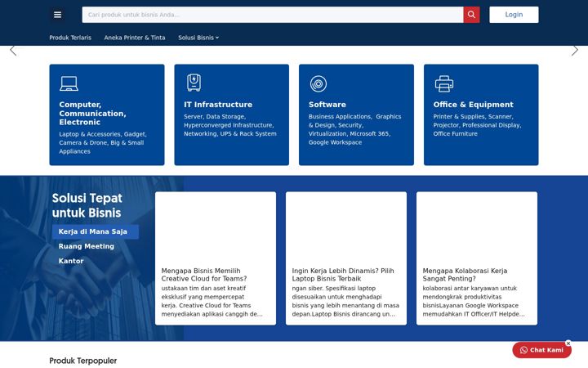Click the Creative Cloud article image area

click(216, 228)
